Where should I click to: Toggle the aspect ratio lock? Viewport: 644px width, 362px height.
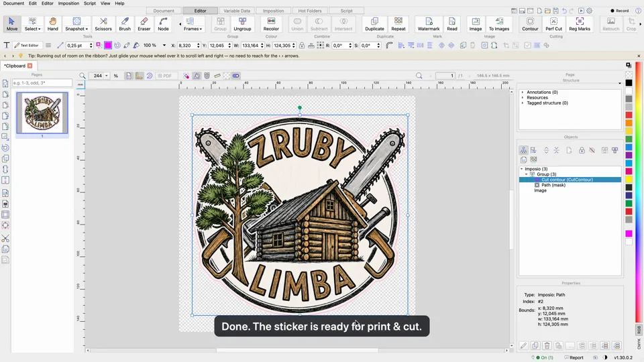(302, 45)
